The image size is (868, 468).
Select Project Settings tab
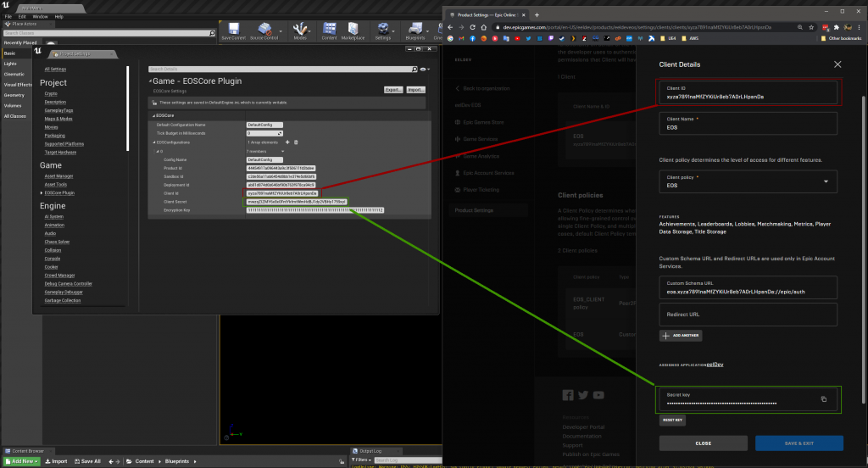click(82, 54)
